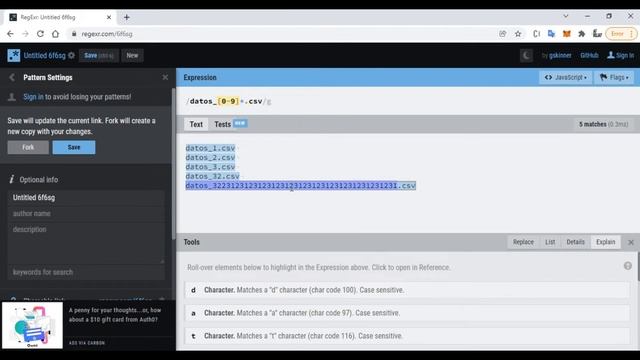
Task: Click the back arrow in Pattern Settings
Action: (12, 78)
